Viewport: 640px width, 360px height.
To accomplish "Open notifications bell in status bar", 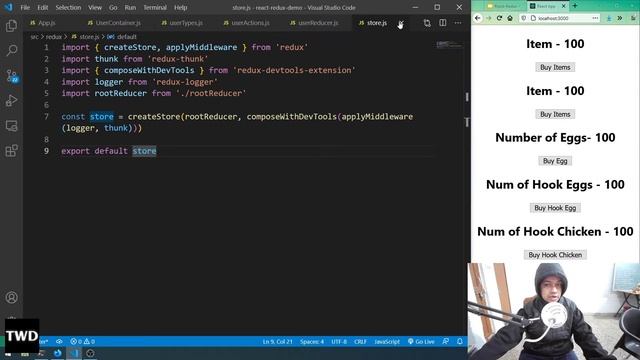I will point(460,341).
